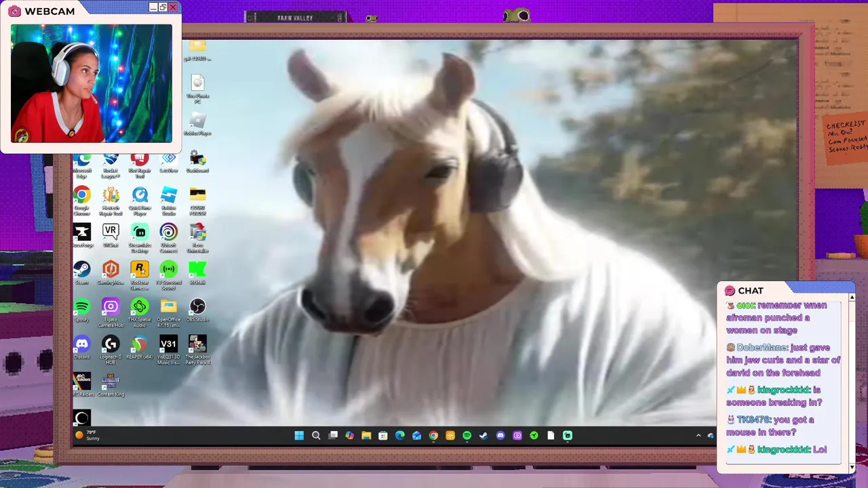Open the OpenOffice folder on the desktop
The image size is (868, 488).
point(169,312)
